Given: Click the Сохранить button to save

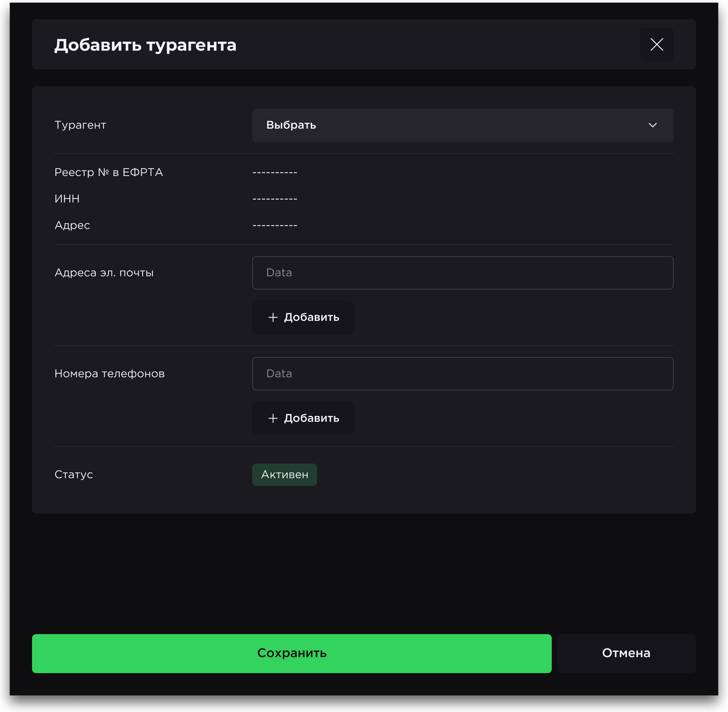Looking at the screenshot, I should [x=292, y=653].
